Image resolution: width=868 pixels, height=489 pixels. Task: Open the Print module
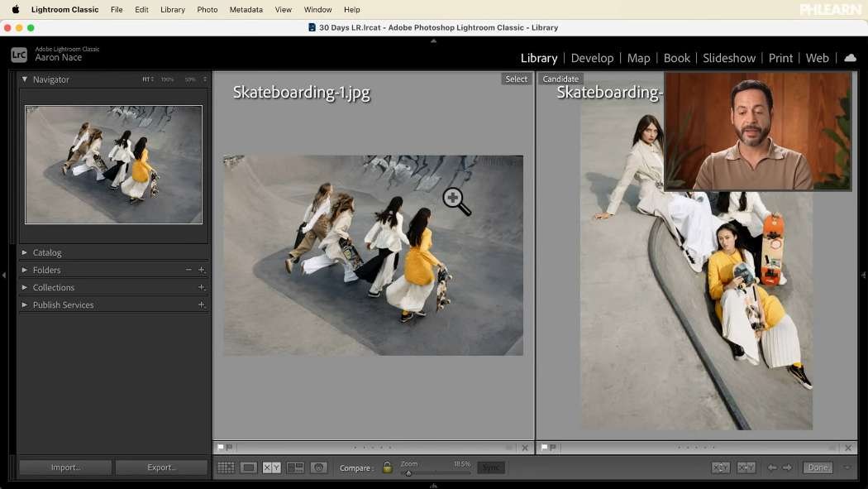(780, 58)
